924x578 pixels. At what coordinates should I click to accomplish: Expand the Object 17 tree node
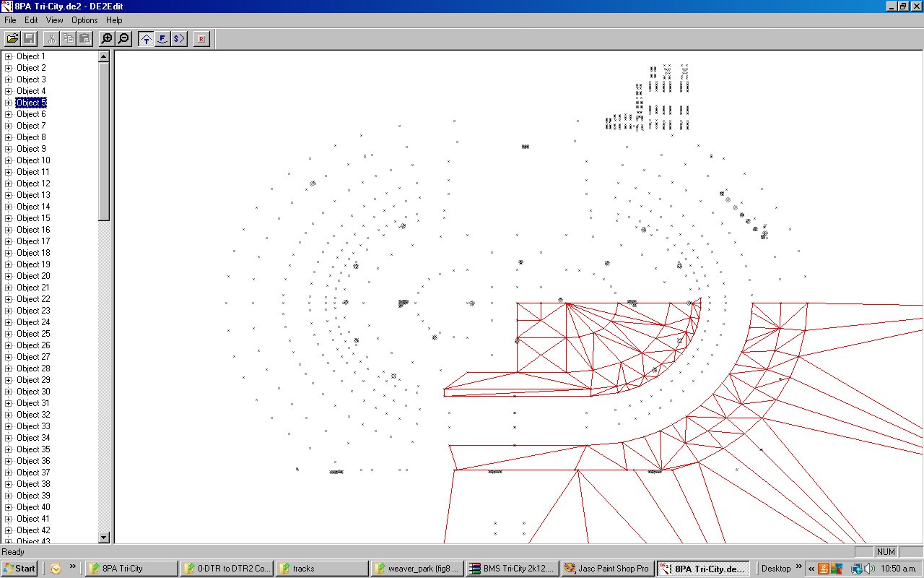pos(9,241)
